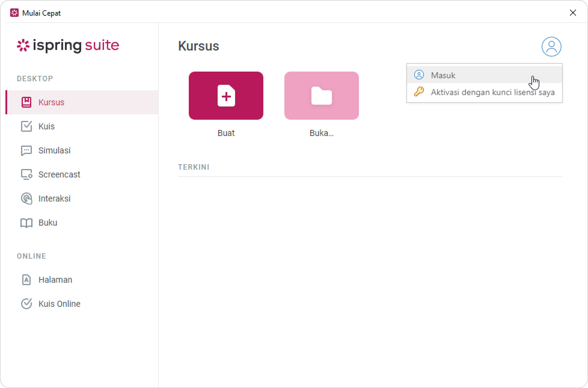This screenshot has width=588, height=388.
Task: Click the DESKTOP sidebar header
Action: coord(35,79)
